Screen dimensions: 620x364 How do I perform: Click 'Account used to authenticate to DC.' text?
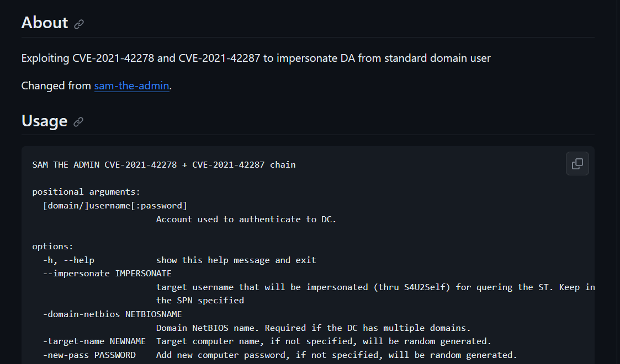[246, 220]
